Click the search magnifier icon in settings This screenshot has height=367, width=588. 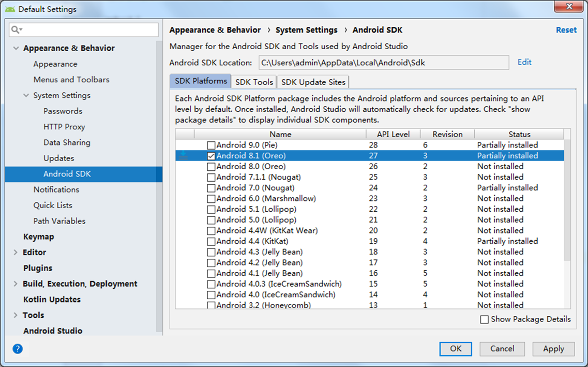tap(16, 30)
